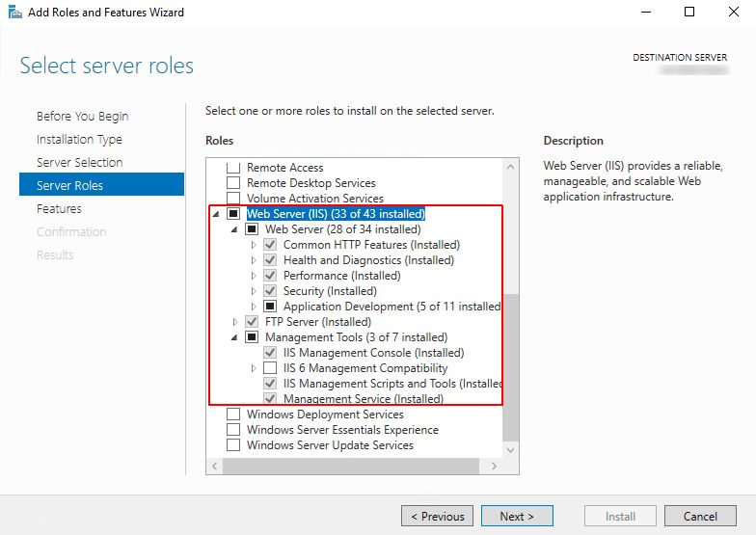Open the Server Selection step
The width and height of the screenshot is (756, 535).
pyautogui.click(x=79, y=162)
